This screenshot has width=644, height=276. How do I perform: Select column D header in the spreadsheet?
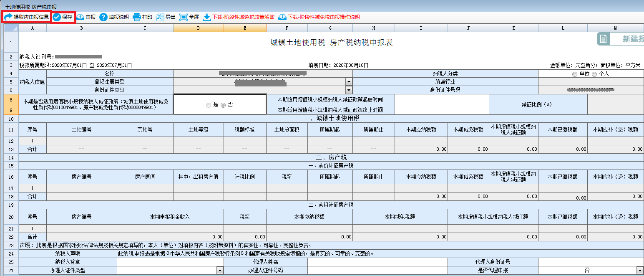tap(198, 28)
